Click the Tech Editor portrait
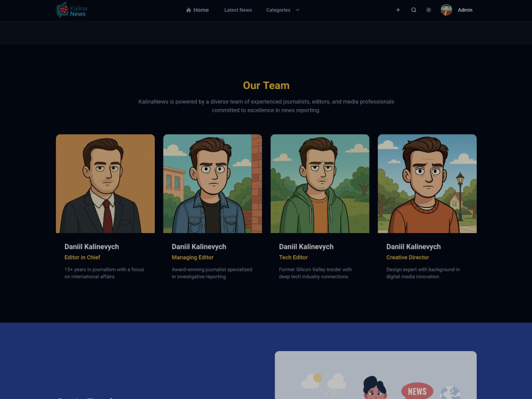The height and width of the screenshot is (399, 532). pyautogui.click(x=320, y=184)
